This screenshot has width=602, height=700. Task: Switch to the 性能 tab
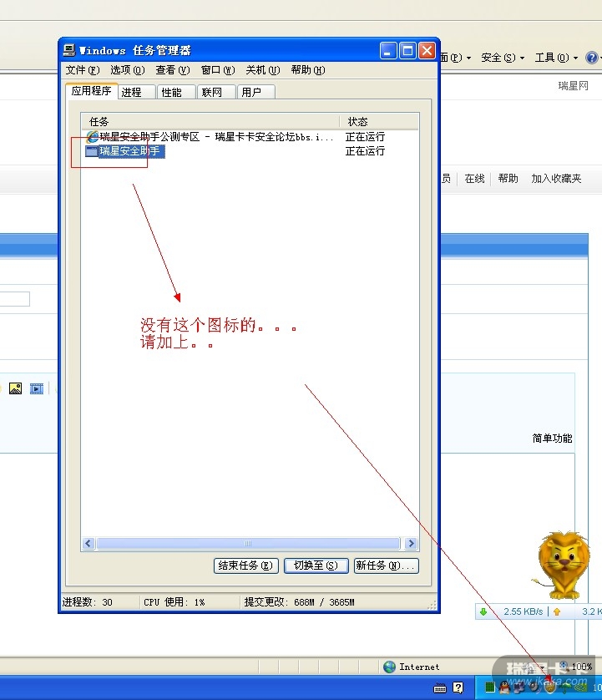(176, 92)
